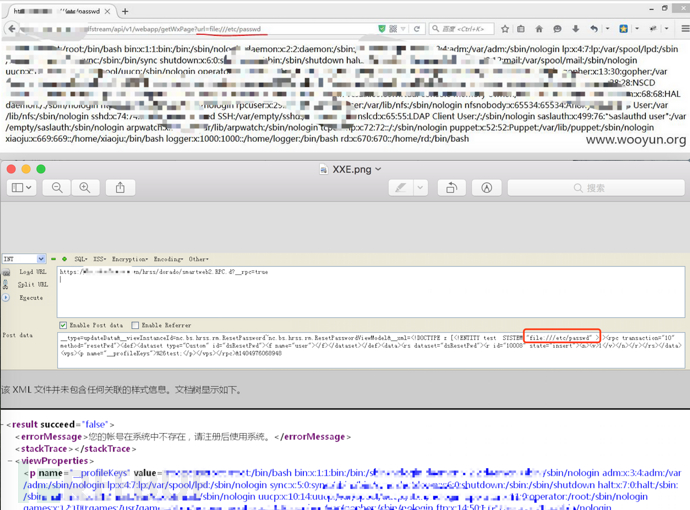Click Execute in HackBar
This screenshot has width=690, height=510.
tap(31, 298)
